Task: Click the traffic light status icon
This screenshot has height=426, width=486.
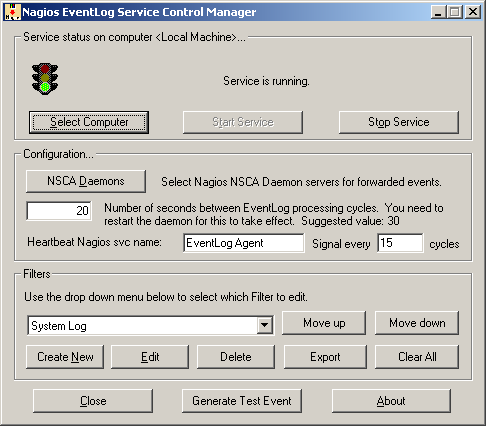Action: (x=45, y=79)
